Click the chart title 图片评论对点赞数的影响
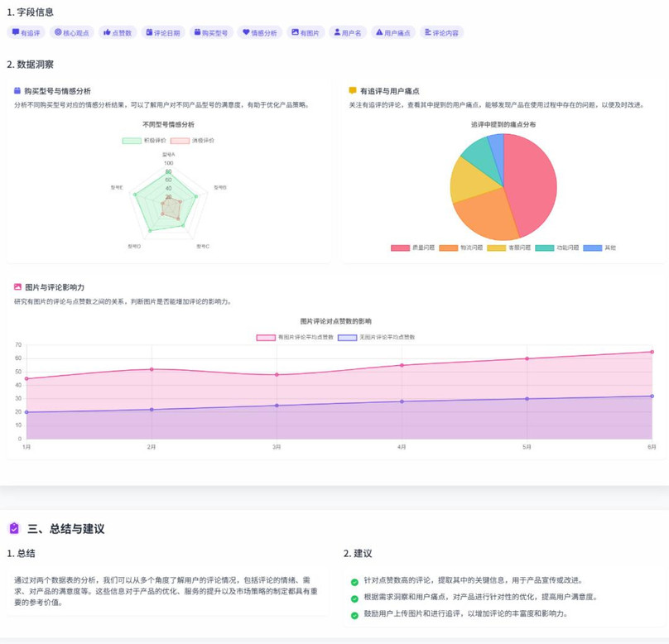This screenshot has height=644, width=669. (x=336, y=321)
